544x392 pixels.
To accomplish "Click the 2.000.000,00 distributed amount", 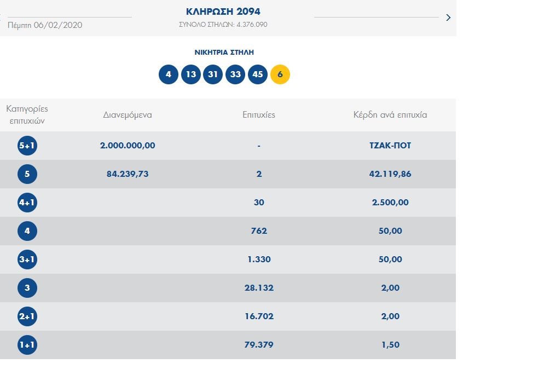I will [128, 146].
